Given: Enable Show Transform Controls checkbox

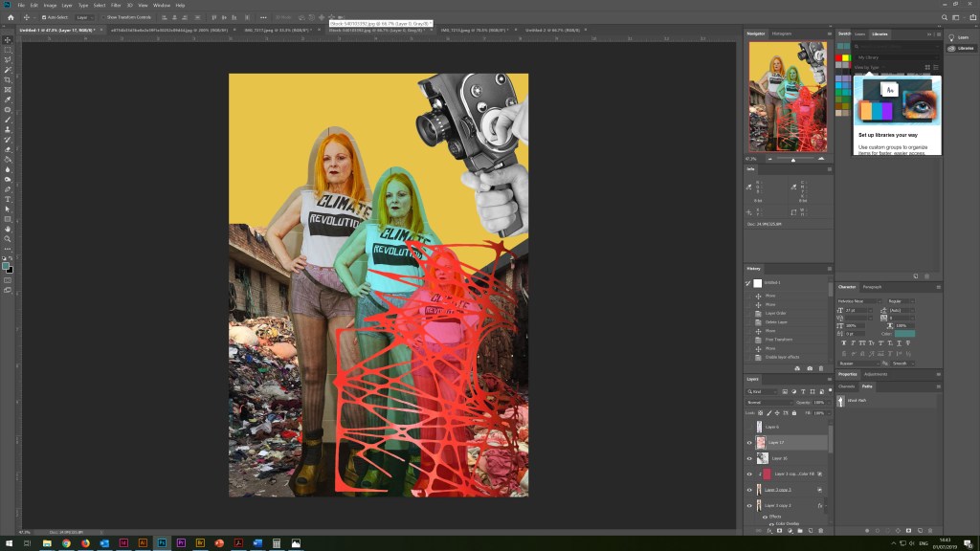Looking at the screenshot, I should coord(104,17).
